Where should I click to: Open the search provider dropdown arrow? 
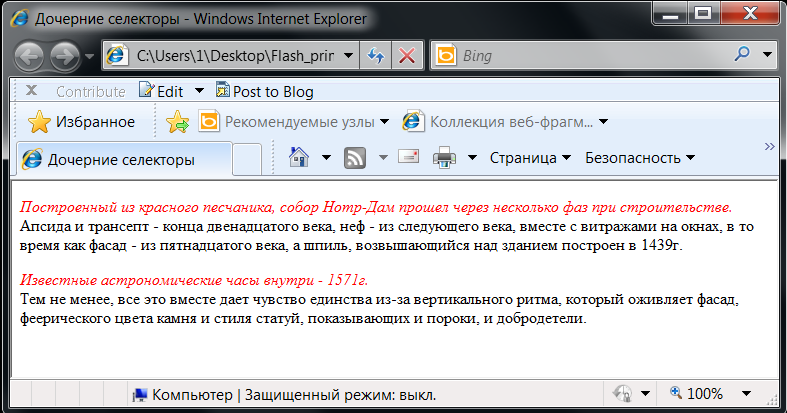(767, 55)
